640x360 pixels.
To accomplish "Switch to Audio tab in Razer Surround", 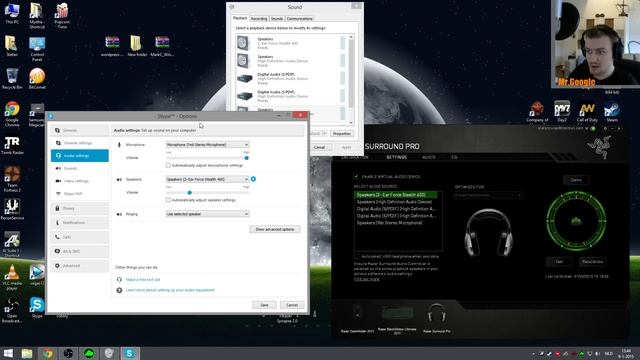I will coord(429,157).
